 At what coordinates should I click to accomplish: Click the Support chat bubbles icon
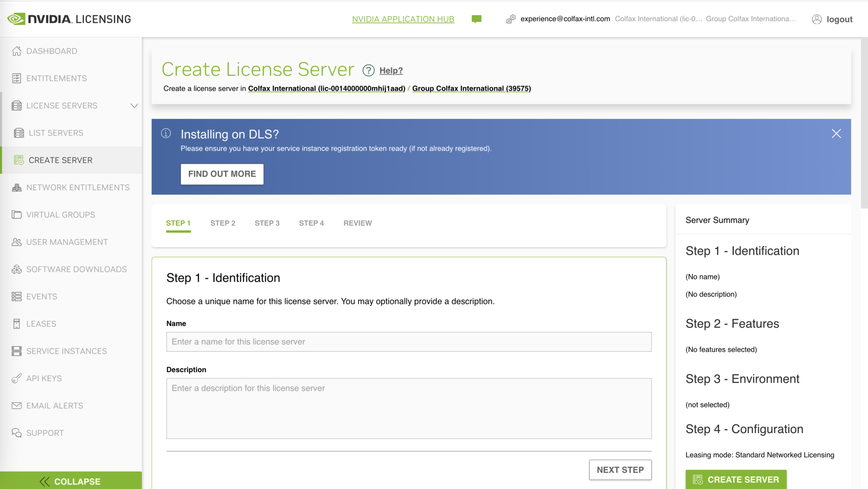[17, 433]
